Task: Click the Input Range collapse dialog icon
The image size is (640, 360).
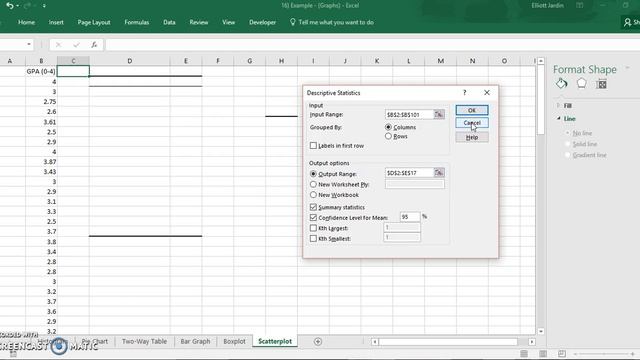Action: click(439, 115)
